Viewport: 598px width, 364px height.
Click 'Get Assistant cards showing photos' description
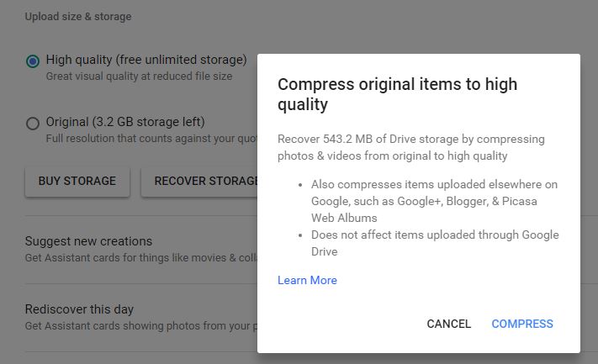(141, 326)
